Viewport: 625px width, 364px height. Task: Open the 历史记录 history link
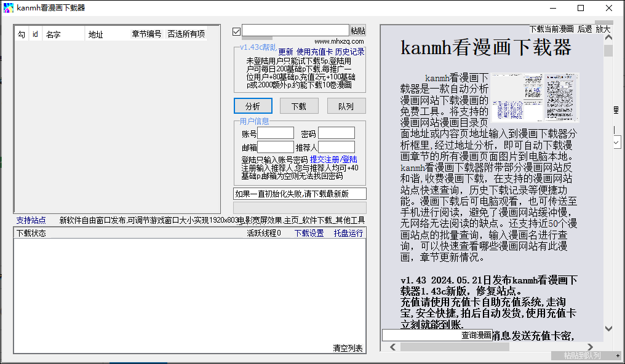[x=349, y=52]
